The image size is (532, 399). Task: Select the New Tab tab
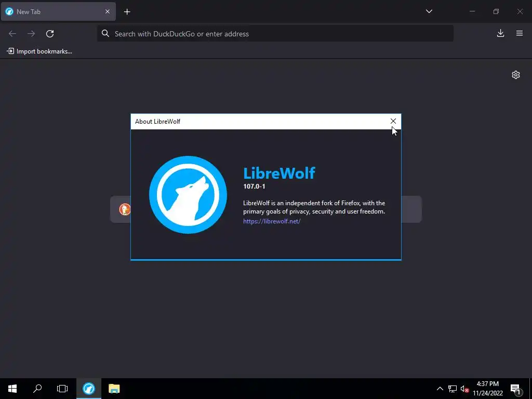pos(58,11)
